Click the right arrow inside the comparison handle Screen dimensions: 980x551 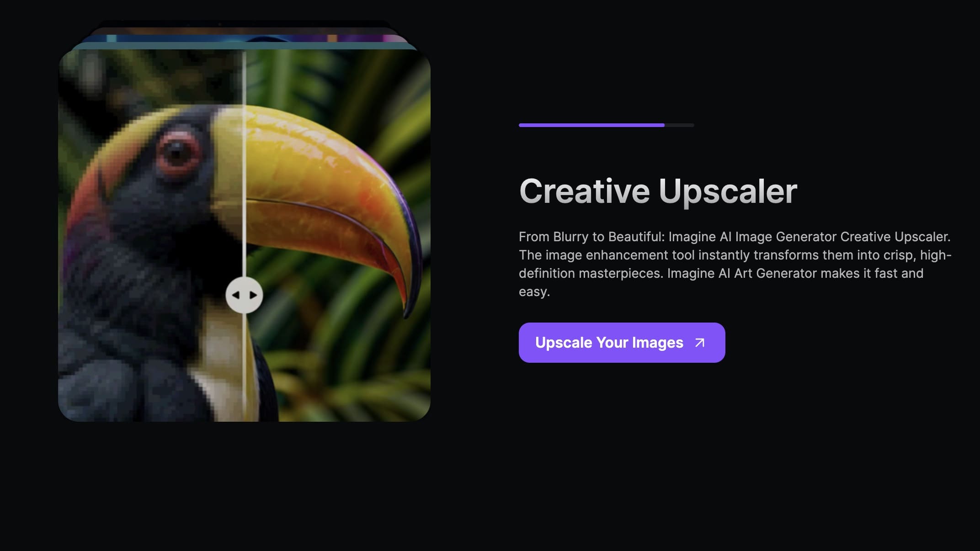[x=253, y=295]
